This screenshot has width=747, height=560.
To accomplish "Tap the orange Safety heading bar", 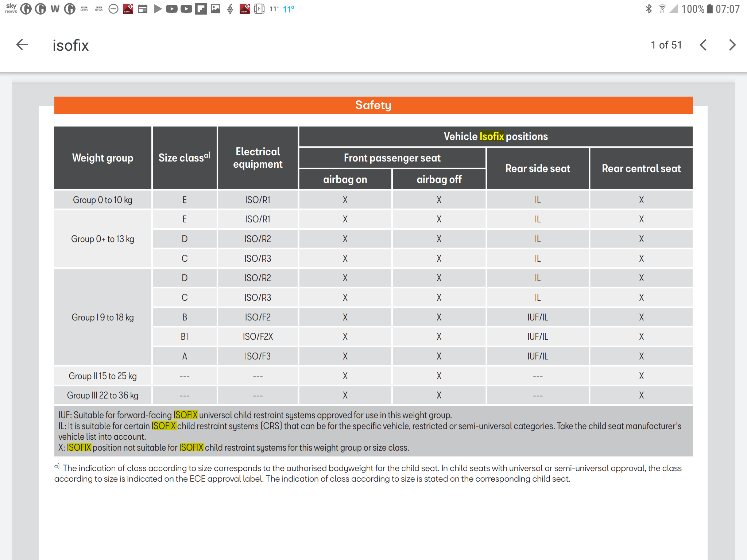I will 373,105.
